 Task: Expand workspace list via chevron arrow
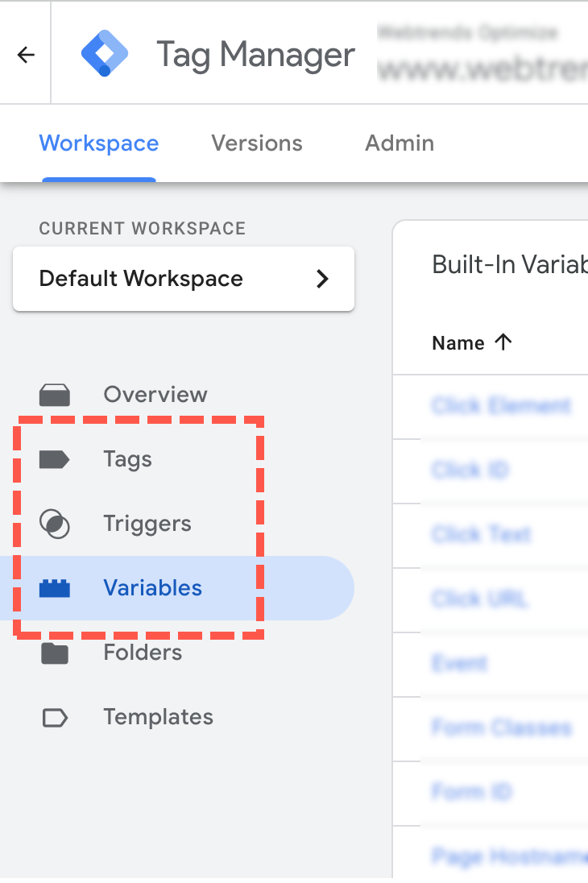pyautogui.click(x=323, y=279)
